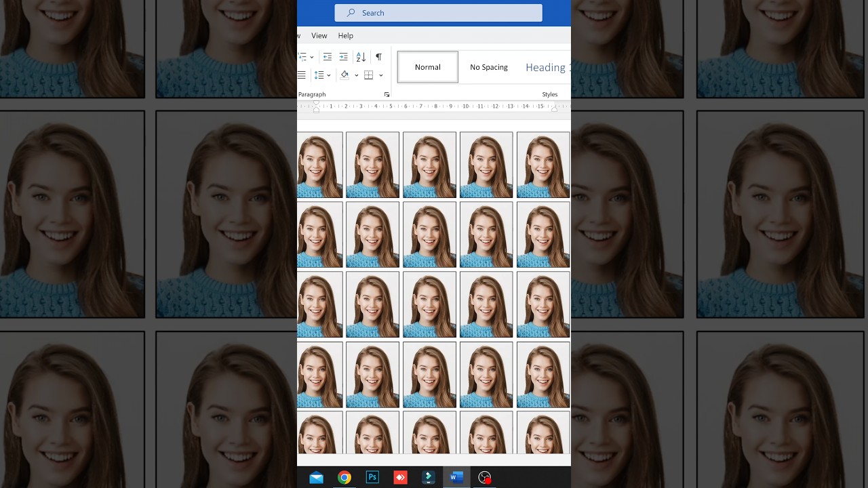
Task: Click the First Line Indent ruler marker
Action: [x=316, y=103]
